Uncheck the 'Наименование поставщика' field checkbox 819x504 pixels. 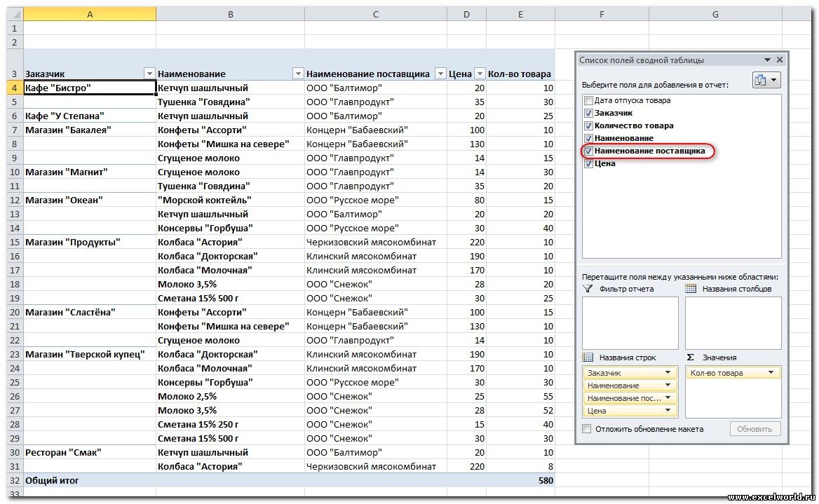(589, 151)
